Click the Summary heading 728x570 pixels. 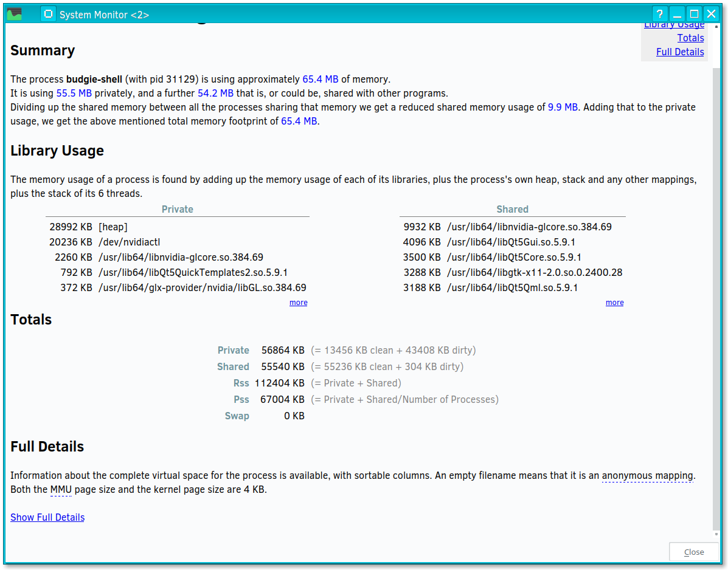click(x=43, y=50)
